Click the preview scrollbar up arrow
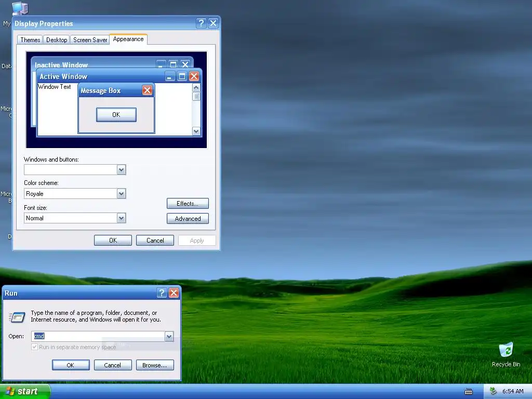 196,87
